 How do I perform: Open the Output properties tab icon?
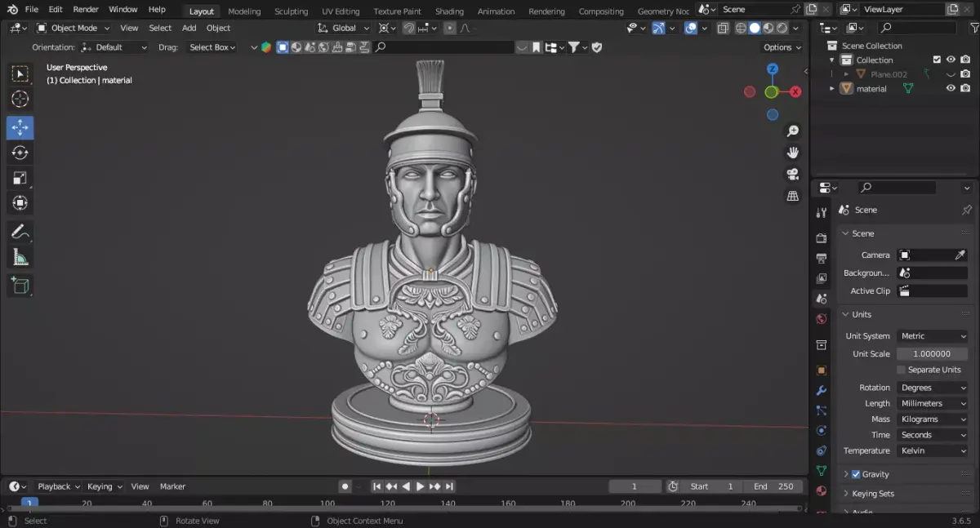click(x=822, y=258)
